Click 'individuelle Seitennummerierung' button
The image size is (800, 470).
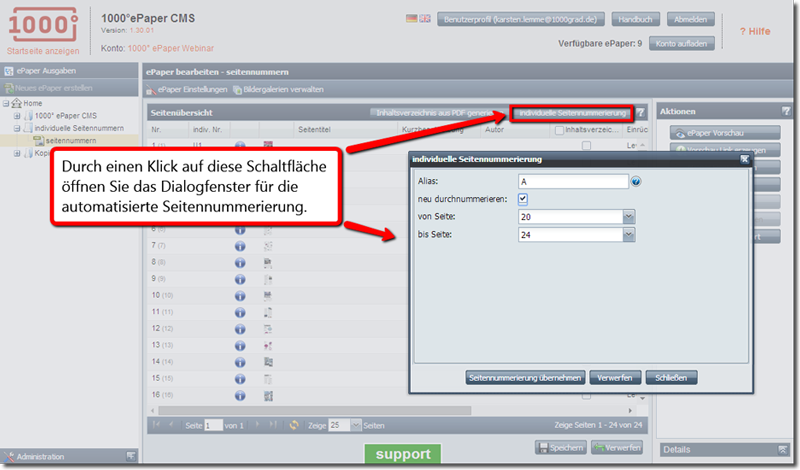572,113
